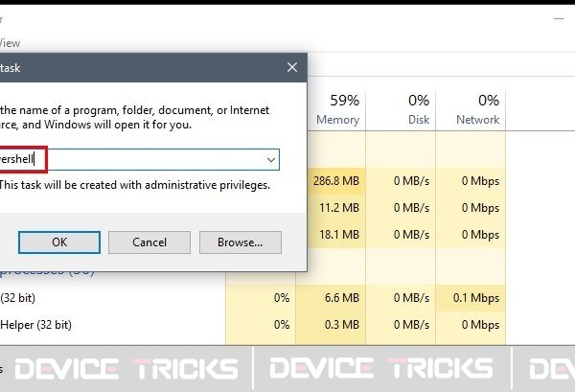The image size is (575, 392).
Task: Toggle the administrative privileges option label
Action: point(134,185)
